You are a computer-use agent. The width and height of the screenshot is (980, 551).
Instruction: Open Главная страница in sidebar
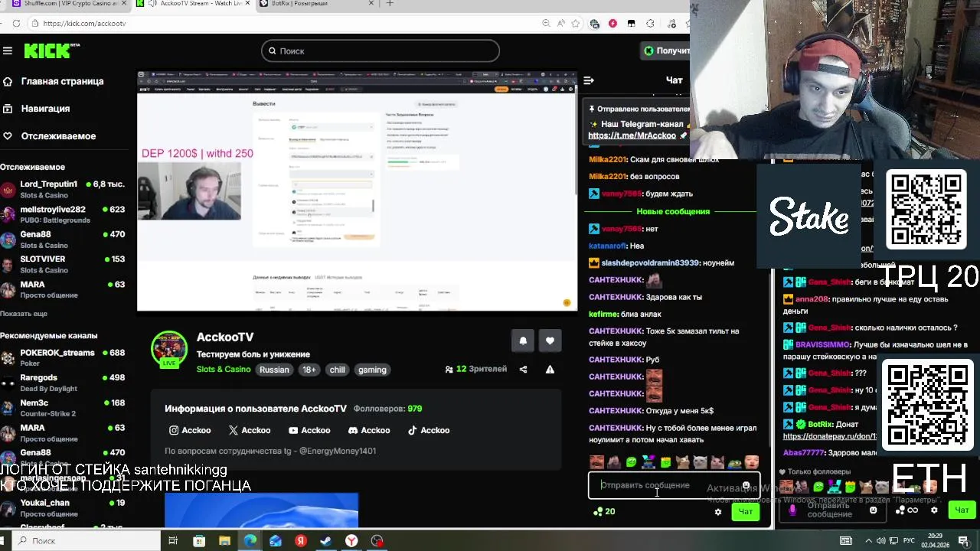point(54,81)
